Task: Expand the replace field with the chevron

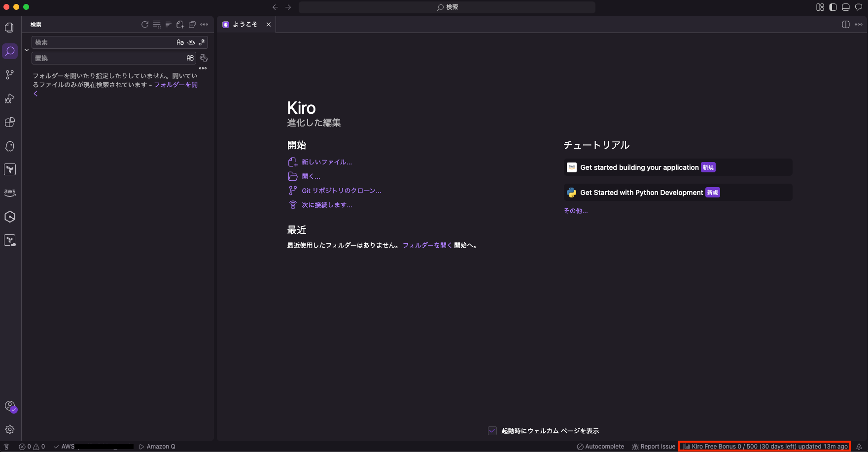Action: point(27,50)
